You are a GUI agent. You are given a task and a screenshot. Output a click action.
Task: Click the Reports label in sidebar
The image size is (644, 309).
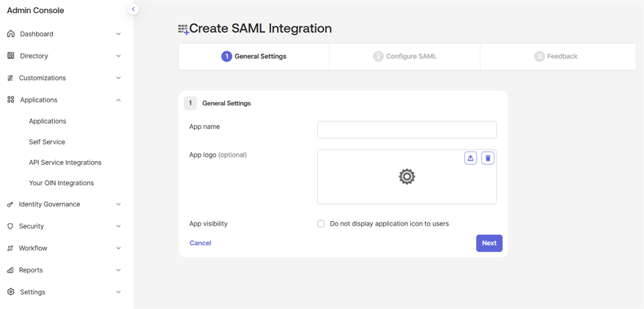(31, 270)
